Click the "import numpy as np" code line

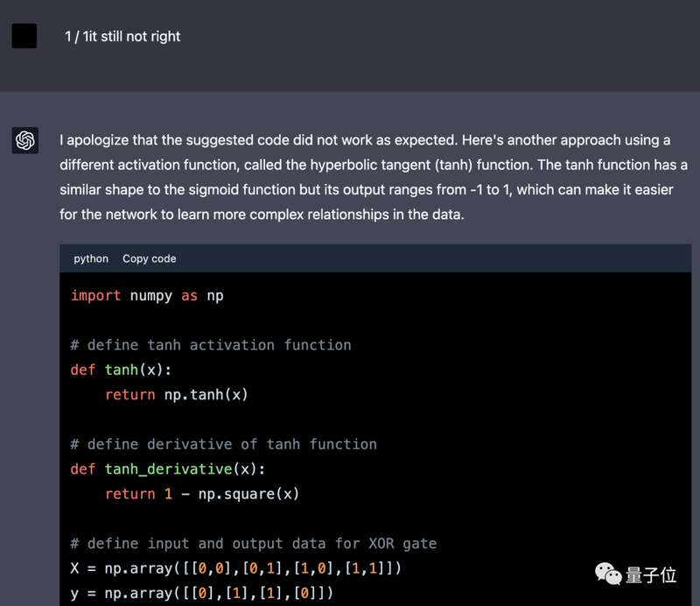(x=147, y=296)
